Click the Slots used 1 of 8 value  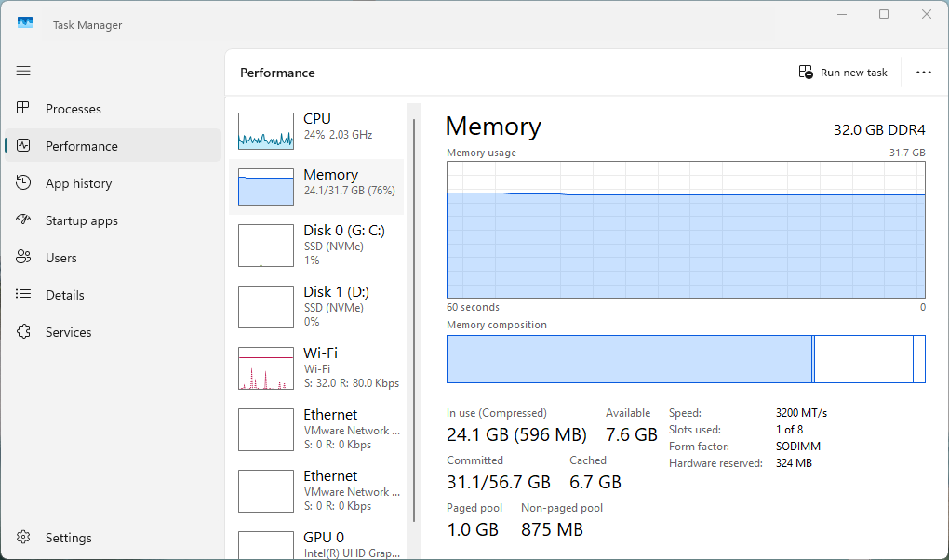(789, 429)
